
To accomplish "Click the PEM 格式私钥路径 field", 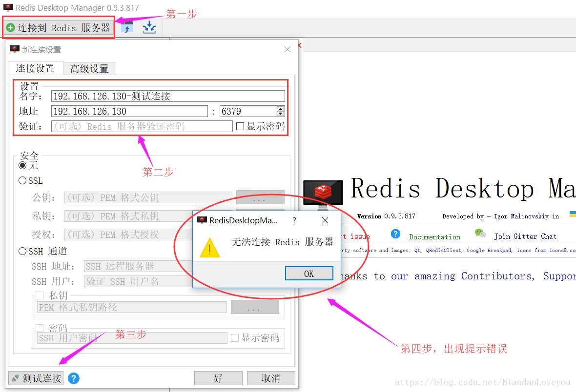I will (x=132, y=307).
